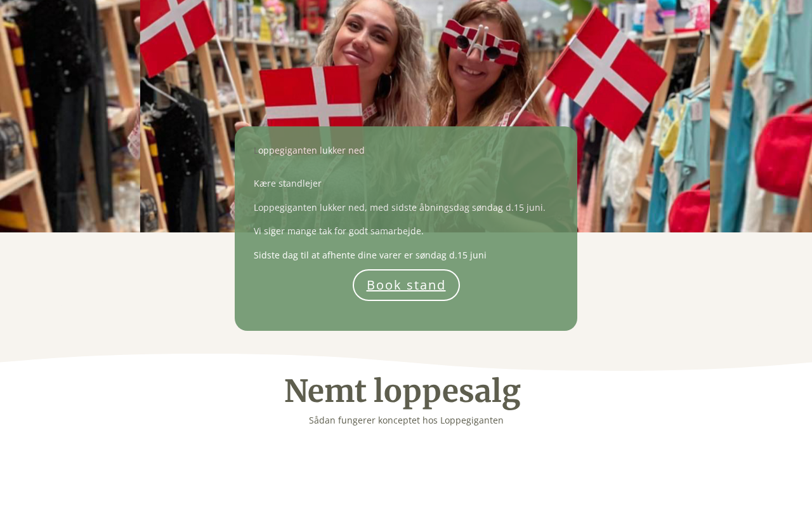
Task: Click the Danish-flag novelty glasses on the woman
Action: [482, 38]
